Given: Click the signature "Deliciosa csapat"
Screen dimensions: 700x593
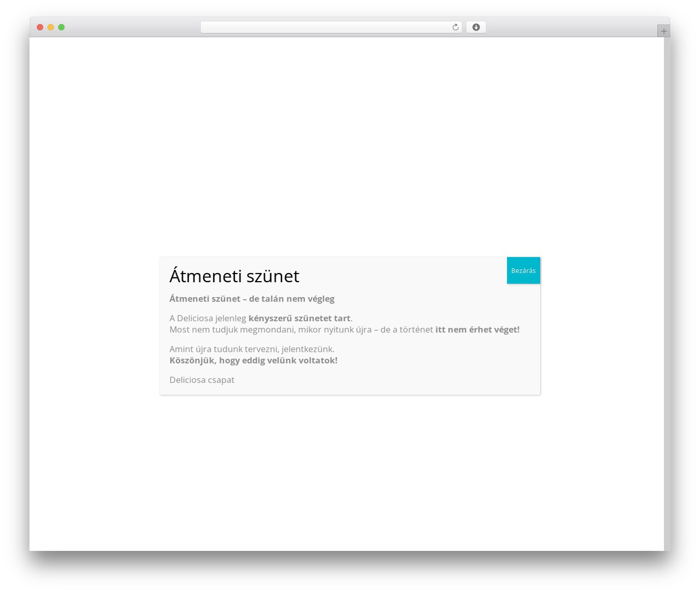Looking at the screenshot, I should tap(202, 380).
